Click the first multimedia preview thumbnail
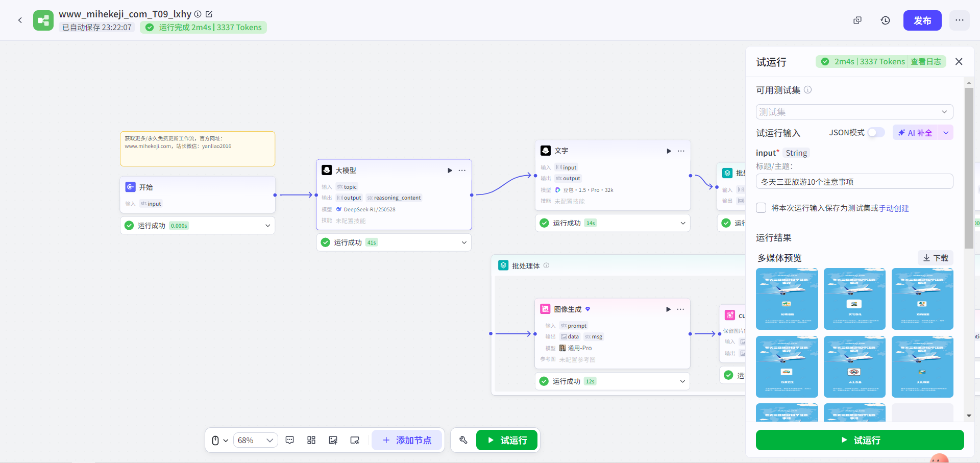 787,299
